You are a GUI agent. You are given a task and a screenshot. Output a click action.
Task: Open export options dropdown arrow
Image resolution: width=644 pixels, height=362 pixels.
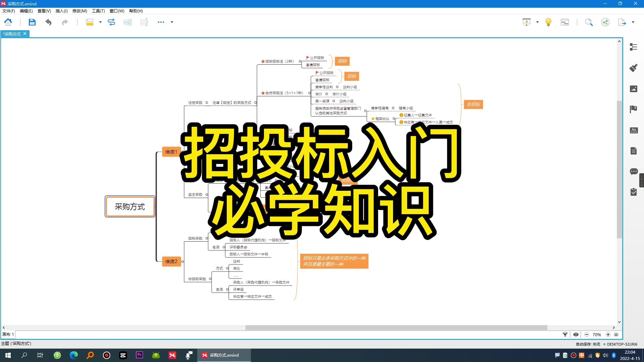[x=633, y=22]
